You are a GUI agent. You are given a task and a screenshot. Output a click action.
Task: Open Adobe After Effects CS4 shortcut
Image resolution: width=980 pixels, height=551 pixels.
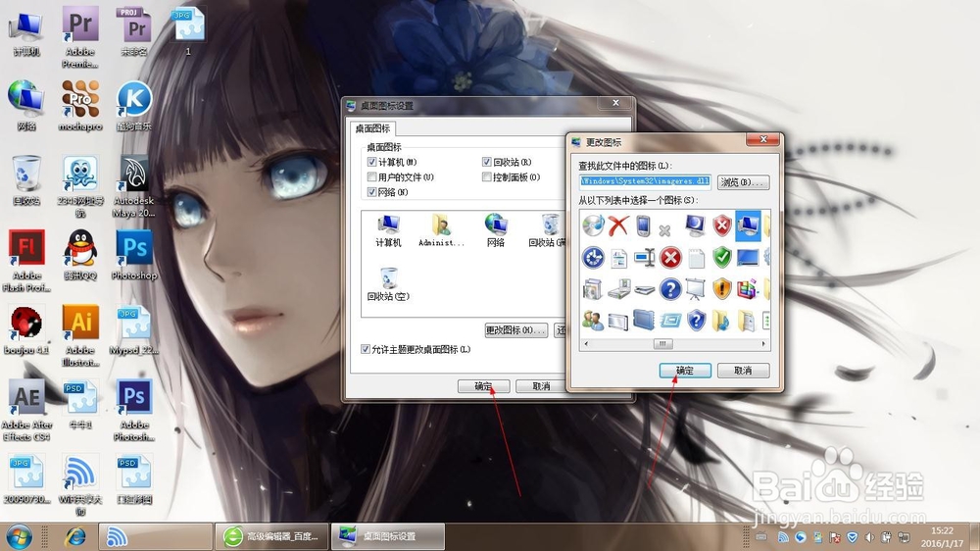[x=26, y=410]
